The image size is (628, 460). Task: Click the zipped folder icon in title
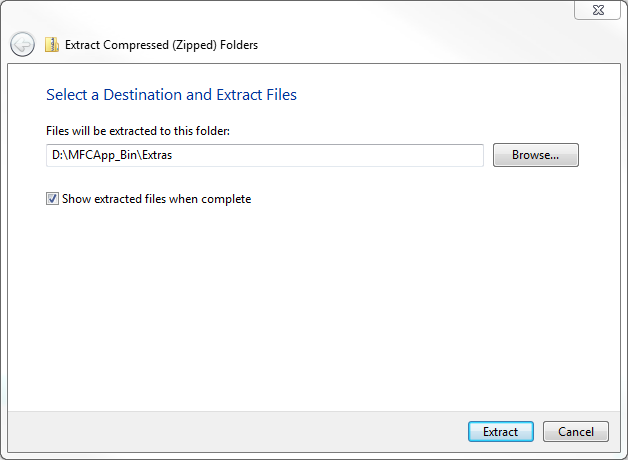tap(51, 44)
